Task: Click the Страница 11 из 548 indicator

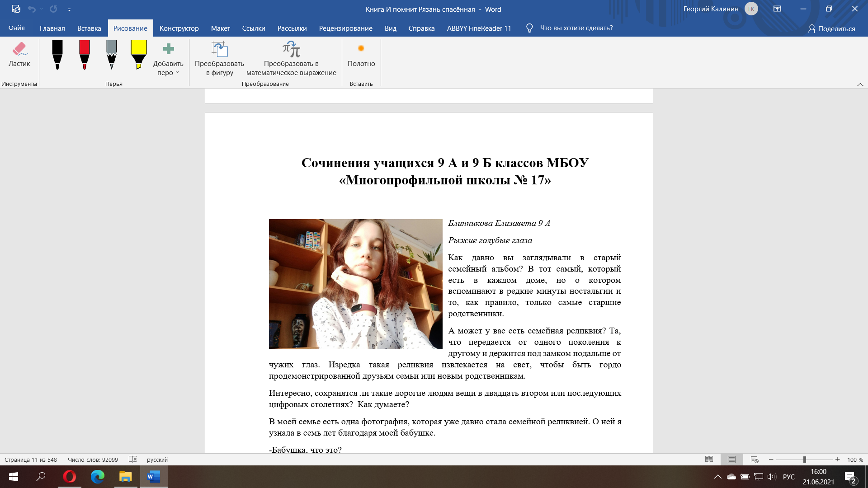Action: click(31, 460)
